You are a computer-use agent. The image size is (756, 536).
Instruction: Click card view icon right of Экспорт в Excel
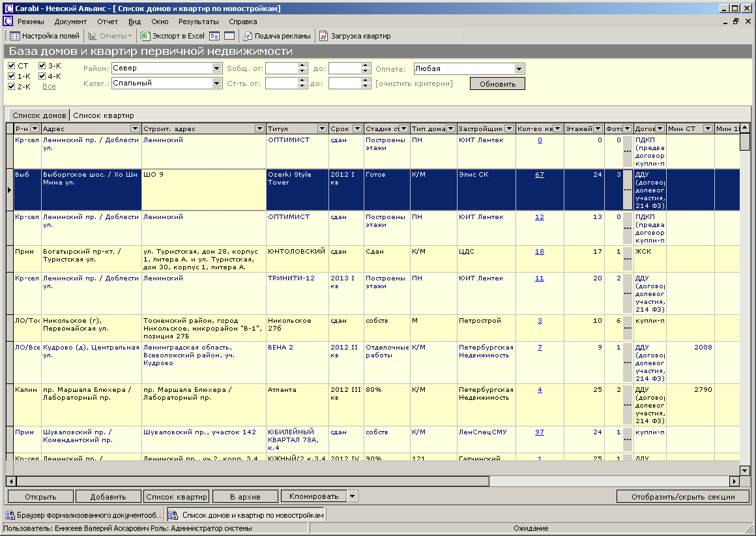214,36
